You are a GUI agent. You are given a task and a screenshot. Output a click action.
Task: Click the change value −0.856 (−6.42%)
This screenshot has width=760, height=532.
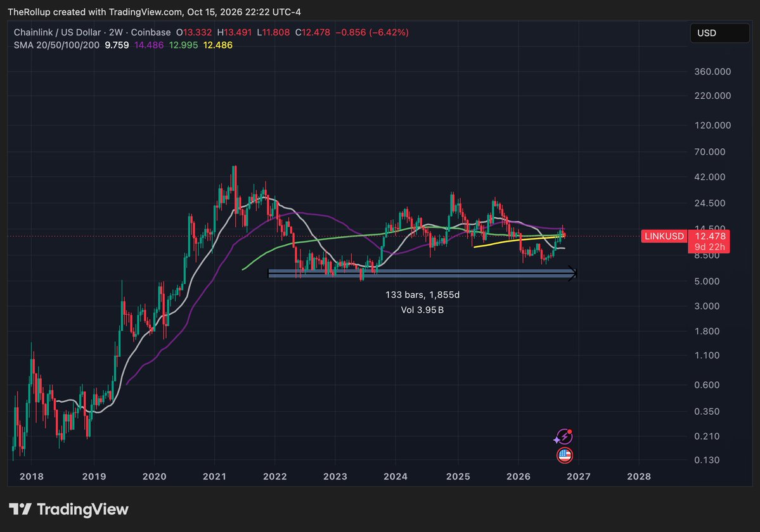click(x=372, y=32)
